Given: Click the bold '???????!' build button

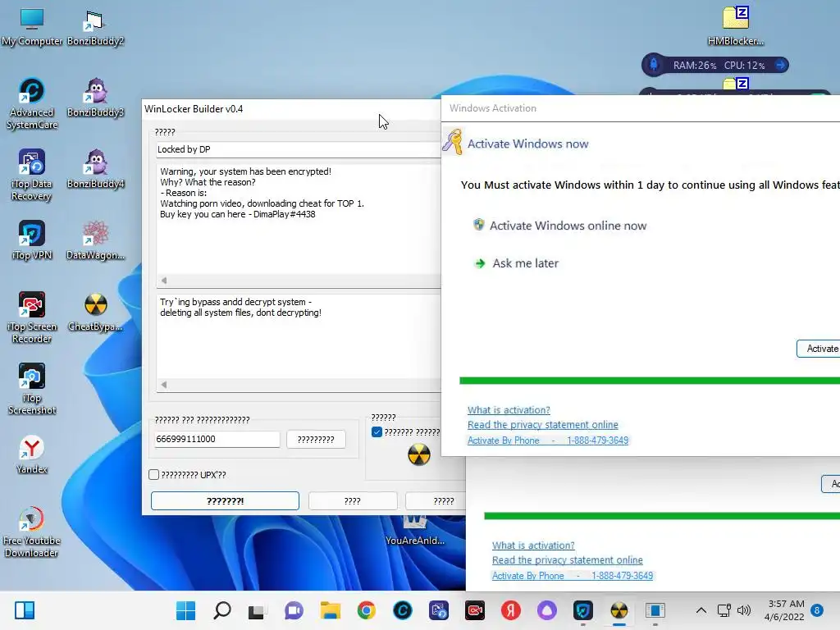Looking at the screenshot, I should 225,501.
